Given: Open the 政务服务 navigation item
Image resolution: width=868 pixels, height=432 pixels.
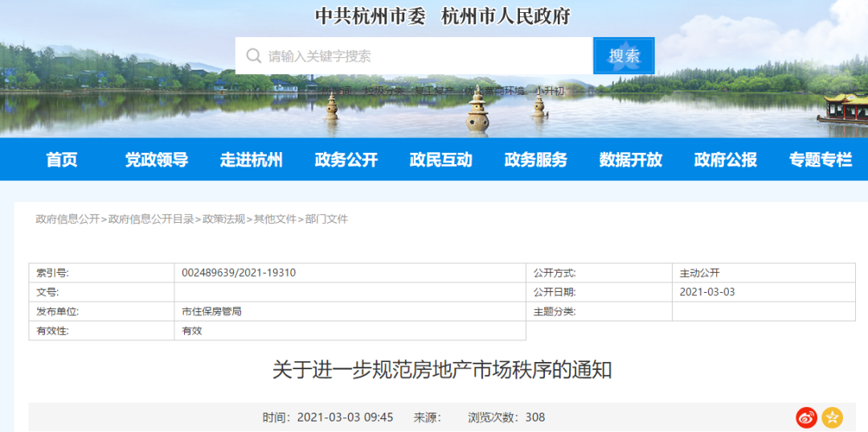Looking at the screenshot, I should (x=536, y=159).
